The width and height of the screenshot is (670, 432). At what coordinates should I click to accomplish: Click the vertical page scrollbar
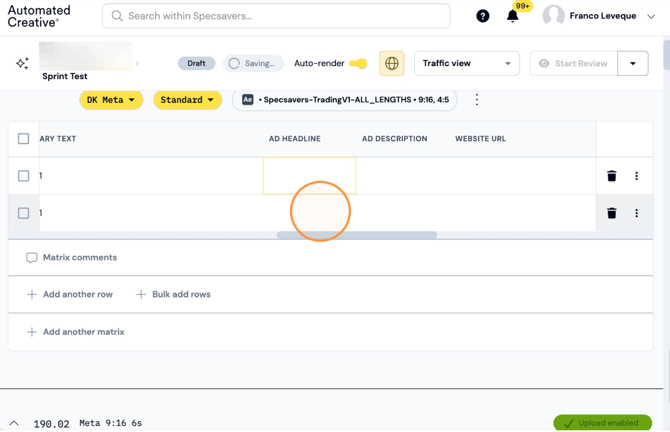667,54
